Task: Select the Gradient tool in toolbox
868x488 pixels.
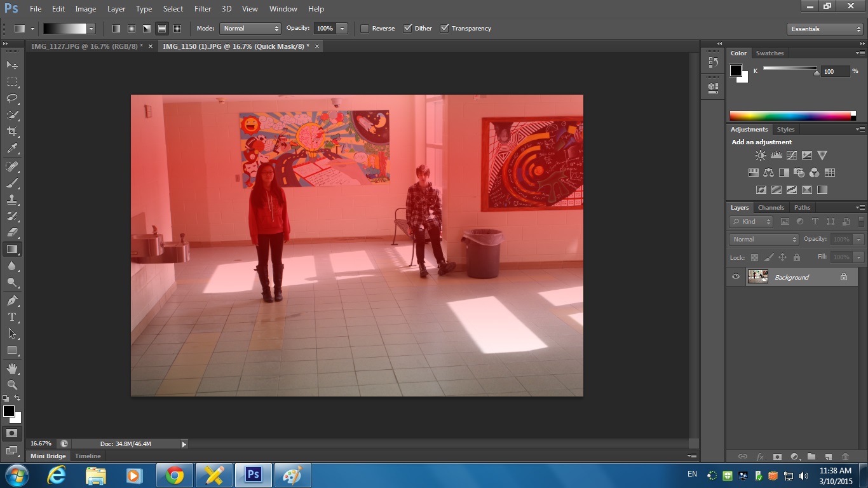Action: (x=12, y=249)
